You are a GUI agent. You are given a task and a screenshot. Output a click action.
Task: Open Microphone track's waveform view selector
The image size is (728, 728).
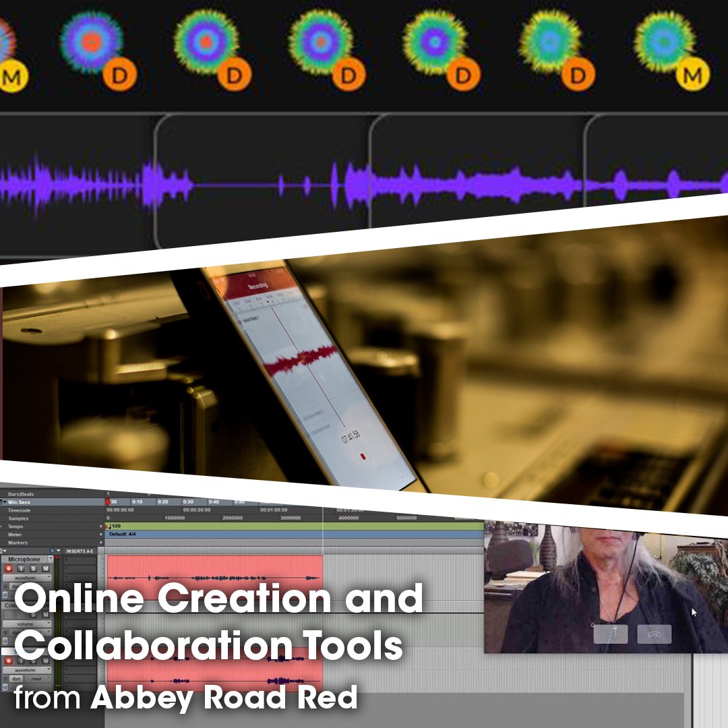(28, 578)
